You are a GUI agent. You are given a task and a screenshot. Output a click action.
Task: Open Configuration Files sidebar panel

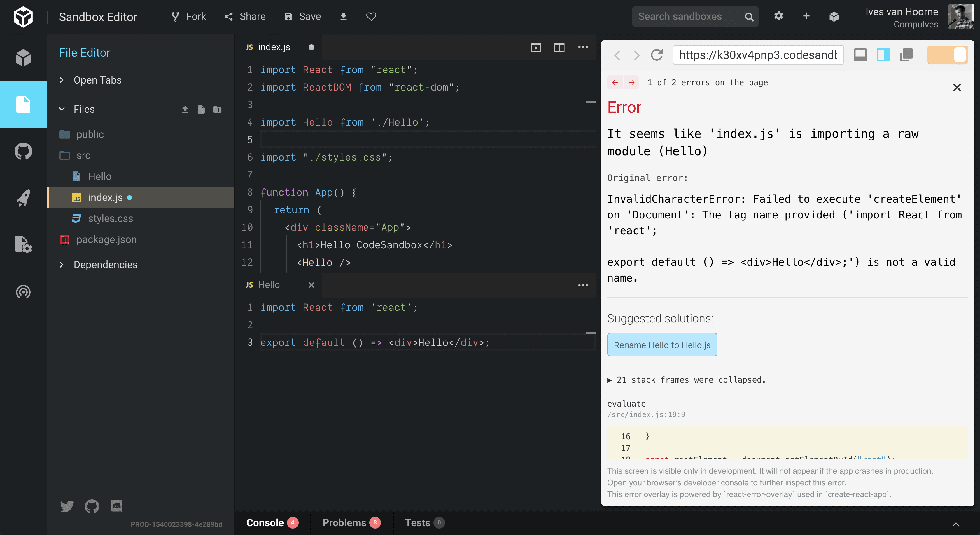(23, 244)
